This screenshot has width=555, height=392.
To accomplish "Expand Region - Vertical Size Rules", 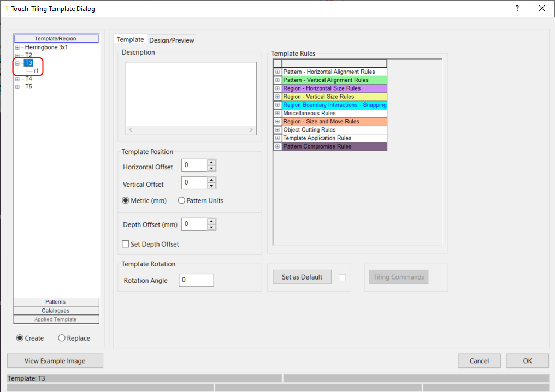I will [x=277, y=97].
